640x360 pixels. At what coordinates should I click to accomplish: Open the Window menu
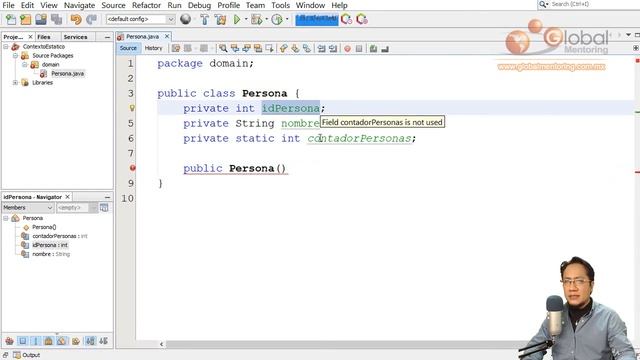click(x=310, y=5)
